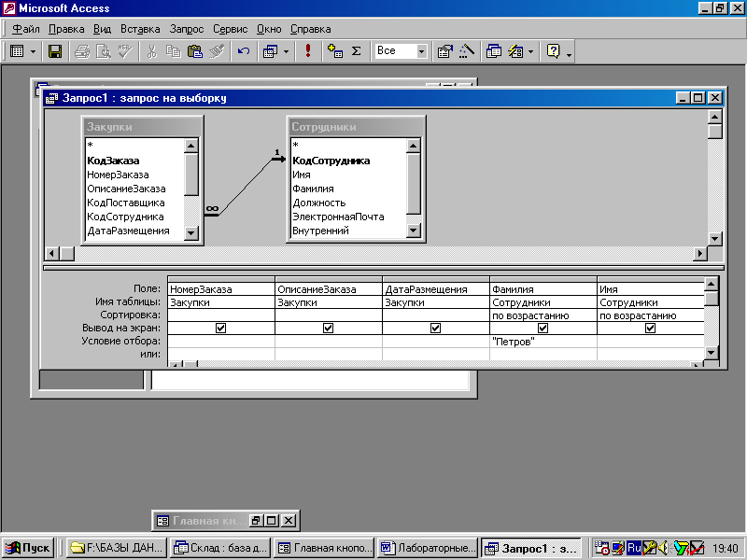Click the Print Preview icon
Viewport: 747px width, 560px height.
pos(104,51)
